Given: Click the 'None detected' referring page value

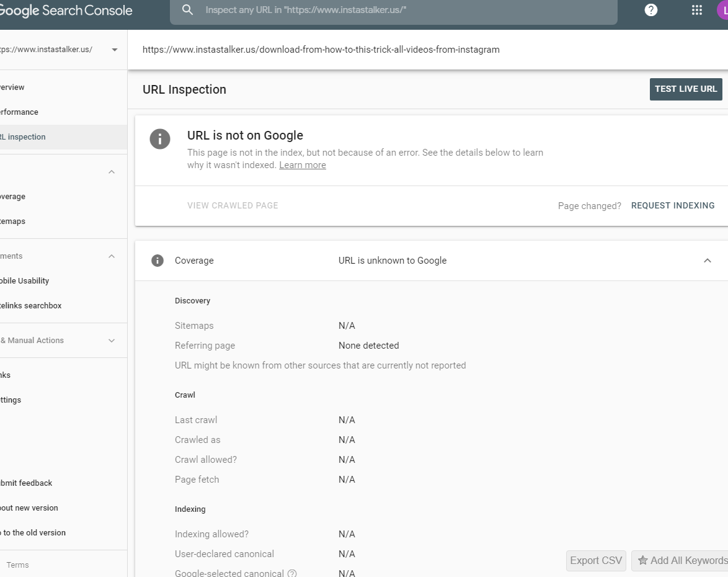Looking at the screenshot, I should tap(368, 346).
